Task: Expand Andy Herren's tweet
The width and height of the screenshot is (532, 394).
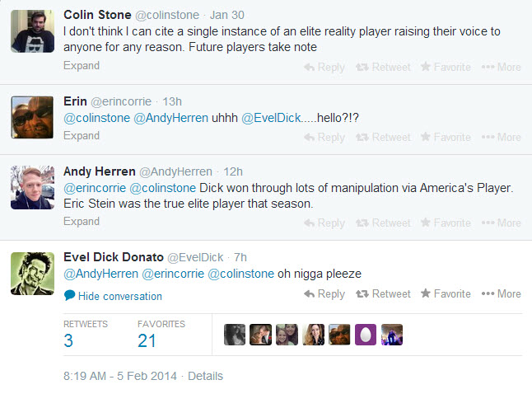Action: [x=82, y=222]
